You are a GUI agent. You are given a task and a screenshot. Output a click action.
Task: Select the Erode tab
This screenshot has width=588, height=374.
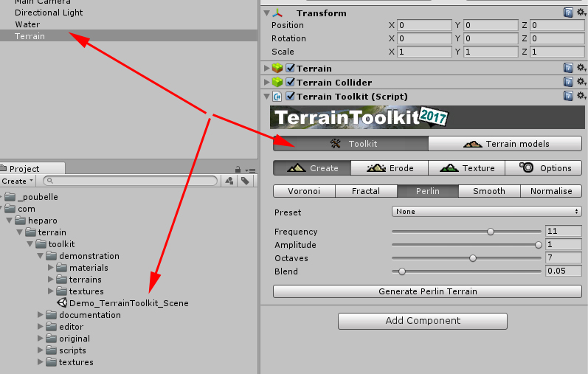[390, 168]
